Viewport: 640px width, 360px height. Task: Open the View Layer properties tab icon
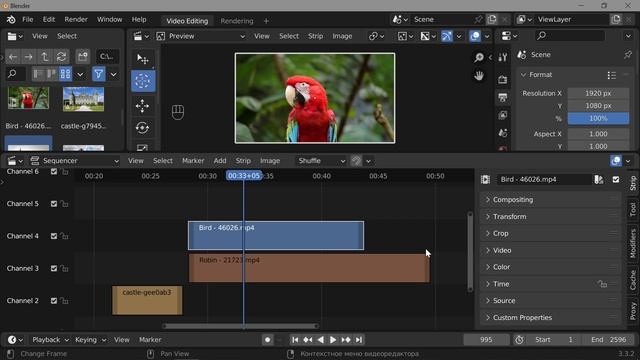[x=502, y=116]
